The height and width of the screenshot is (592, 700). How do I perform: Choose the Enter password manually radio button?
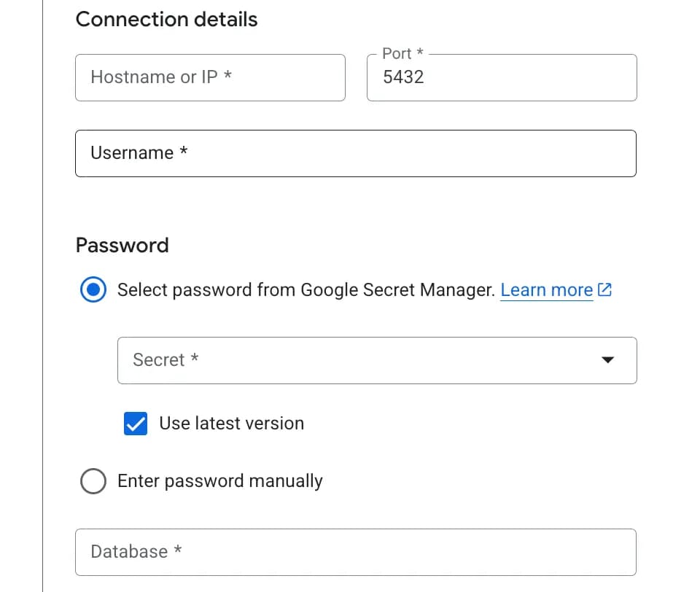click(x=93, y=481)
